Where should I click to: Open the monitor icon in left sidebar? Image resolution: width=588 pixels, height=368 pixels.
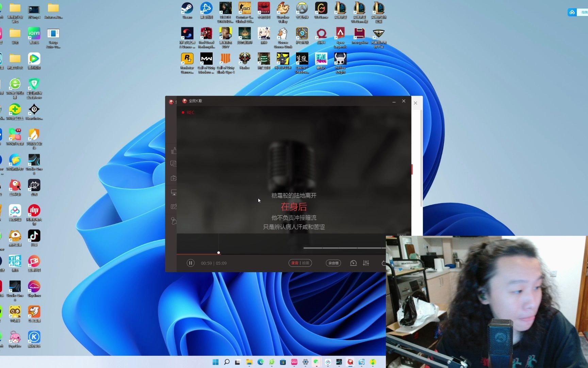click(174, 193)
